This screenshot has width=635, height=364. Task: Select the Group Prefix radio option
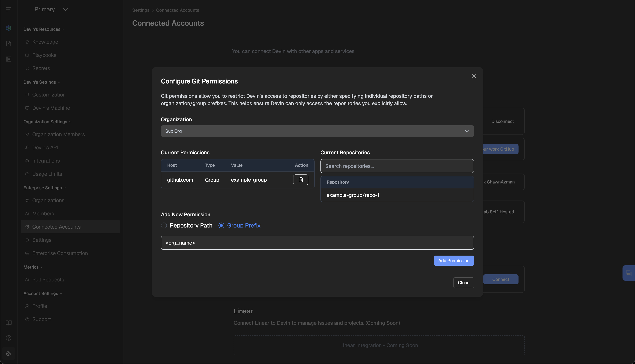click(x=221, y=225)
